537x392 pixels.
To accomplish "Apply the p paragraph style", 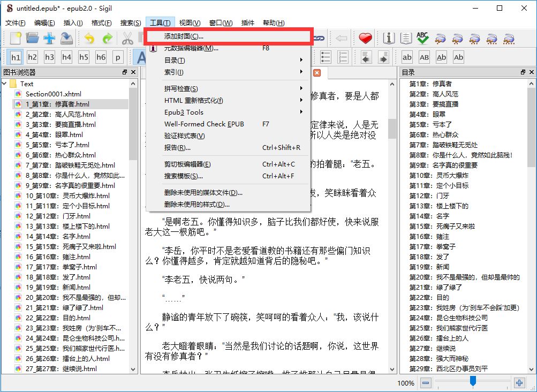I will click(118, 57).
